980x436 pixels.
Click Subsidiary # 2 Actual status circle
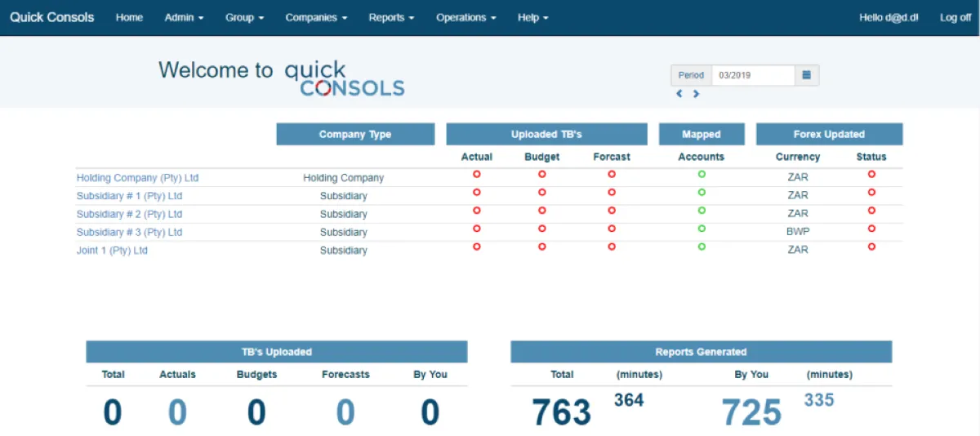(477, 210)
